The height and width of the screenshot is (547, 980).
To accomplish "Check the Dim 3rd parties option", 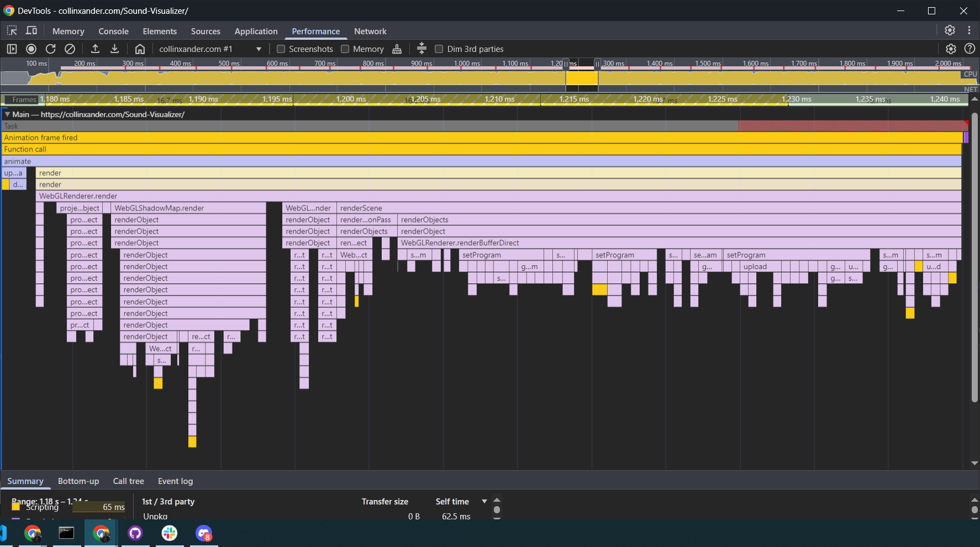I will tap(439, 49).
